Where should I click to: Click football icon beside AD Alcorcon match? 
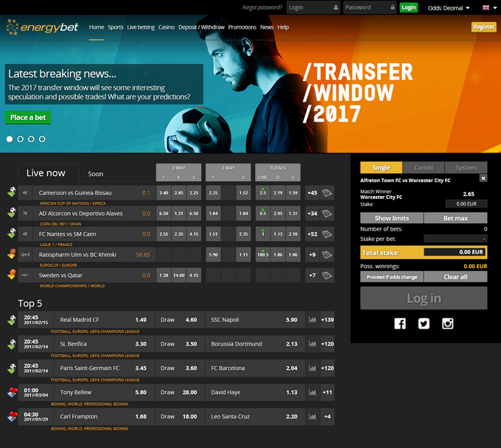tap(12, 212)
